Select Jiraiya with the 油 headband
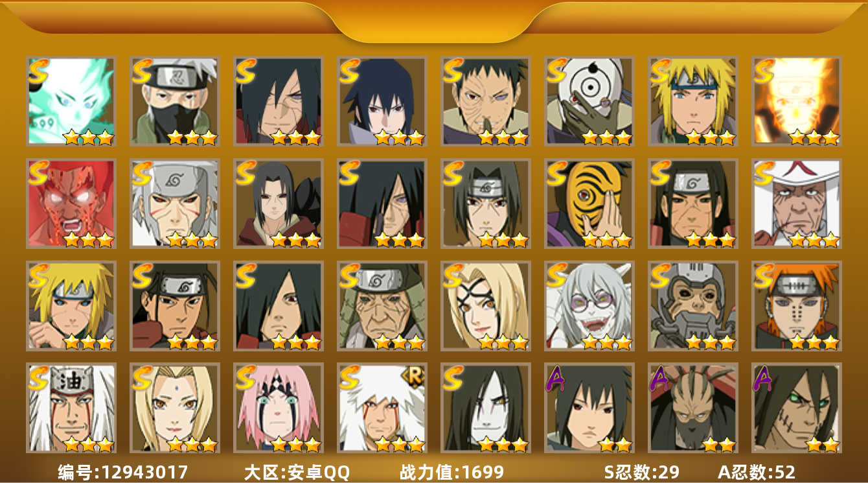Viewport: 868px width, 483px height. coord(71,408)
